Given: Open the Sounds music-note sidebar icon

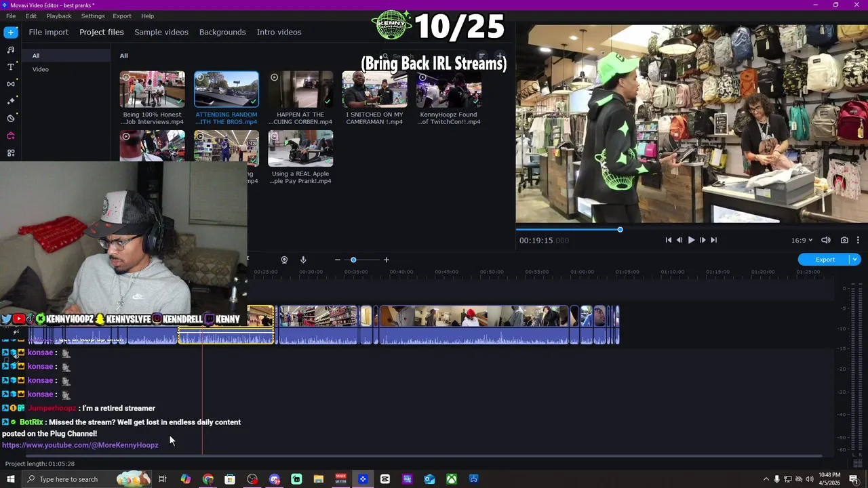Looking at the screenshot, I should pyautogui.click(x=10, y=49).
